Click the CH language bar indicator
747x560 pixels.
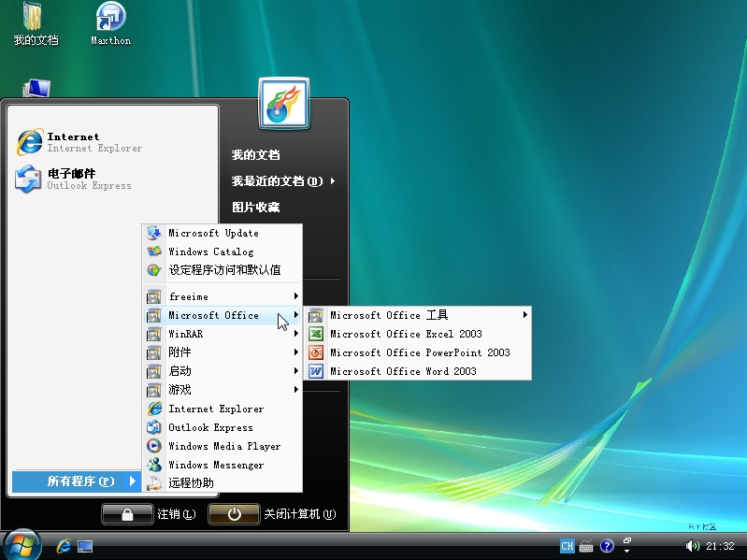pos(567,546)
